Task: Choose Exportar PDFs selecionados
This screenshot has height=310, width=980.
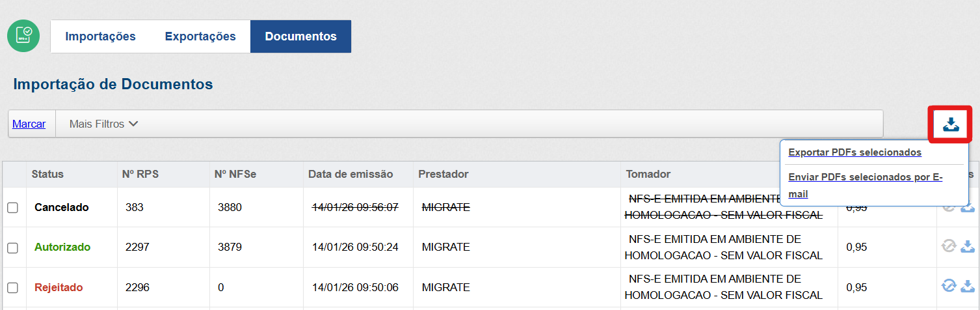Action: (854, 152)
